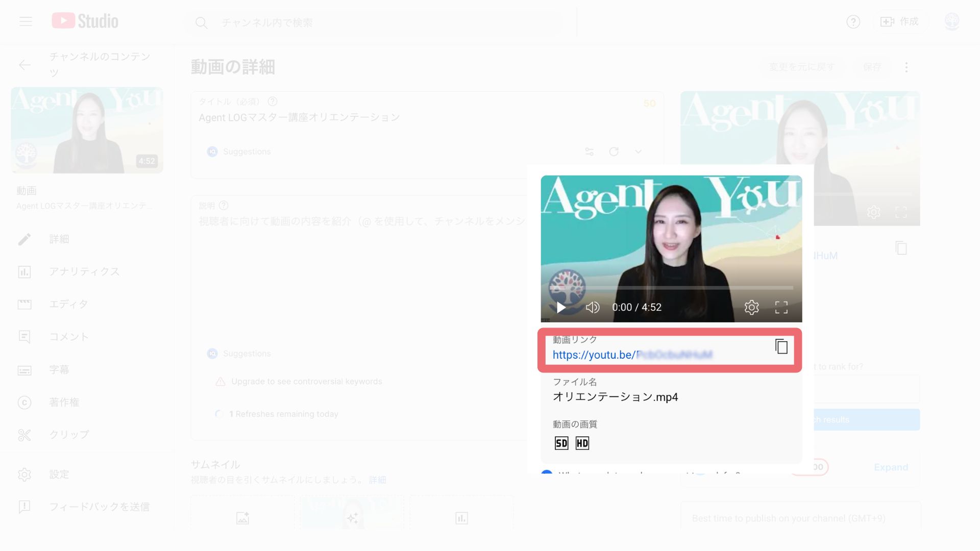Click file name オリエンテーション.mp4
Image resolution: width=980 pixels, height=551 pixels.
pos(616,397)
